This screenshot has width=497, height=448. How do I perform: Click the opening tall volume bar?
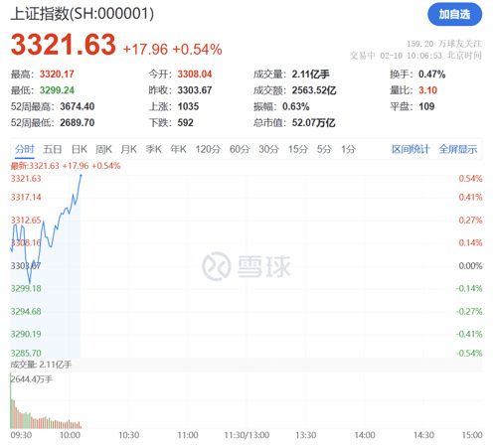(11, 401)
